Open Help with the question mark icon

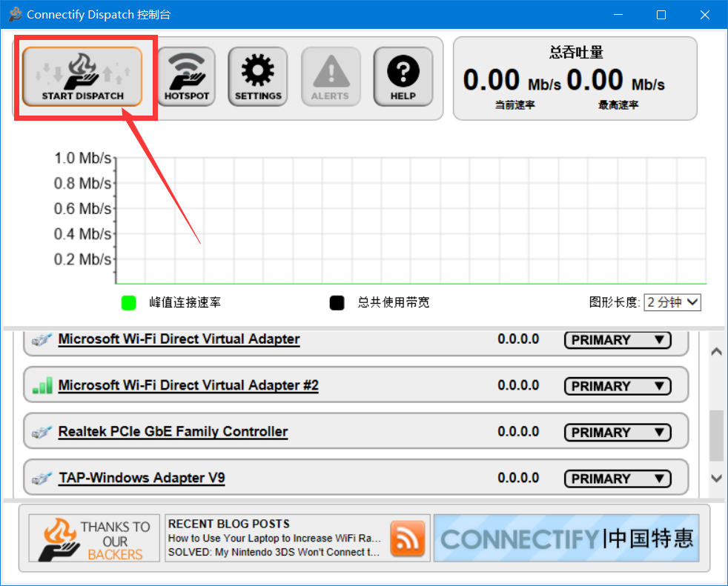403,76
